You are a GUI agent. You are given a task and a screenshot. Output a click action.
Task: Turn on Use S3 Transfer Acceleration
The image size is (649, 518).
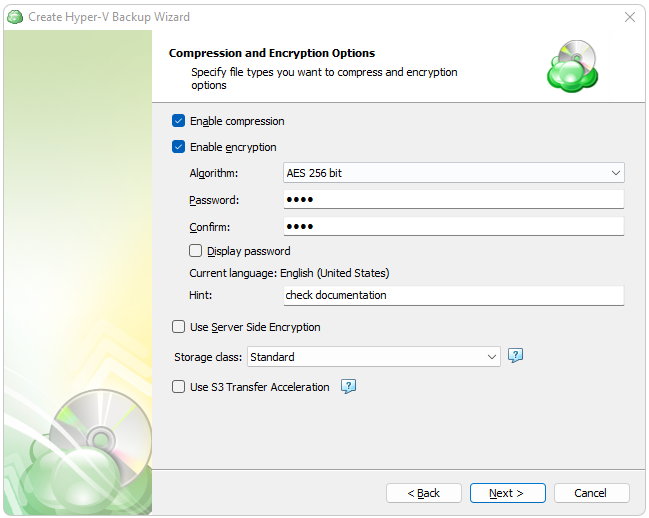pyautogui.click(x=179, y=387)
